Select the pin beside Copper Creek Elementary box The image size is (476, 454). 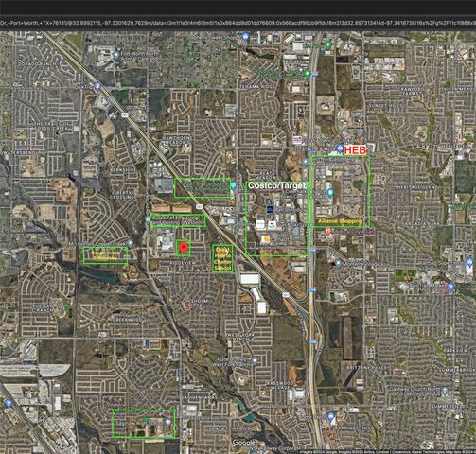[130, 244]
